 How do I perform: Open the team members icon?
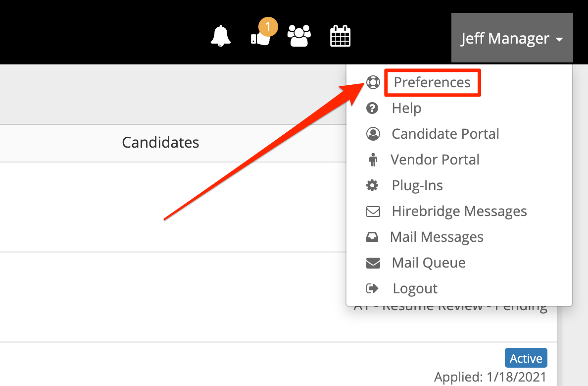tap(299, 36)
